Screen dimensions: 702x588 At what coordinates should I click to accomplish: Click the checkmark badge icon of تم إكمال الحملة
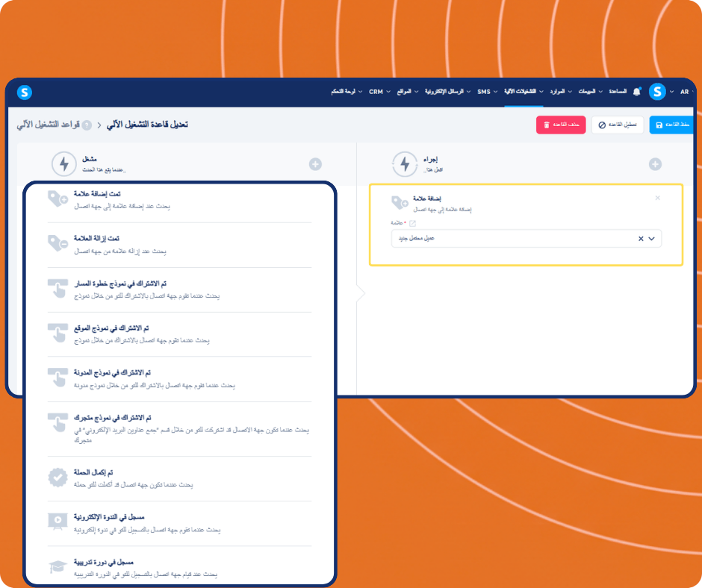[58, 478]
